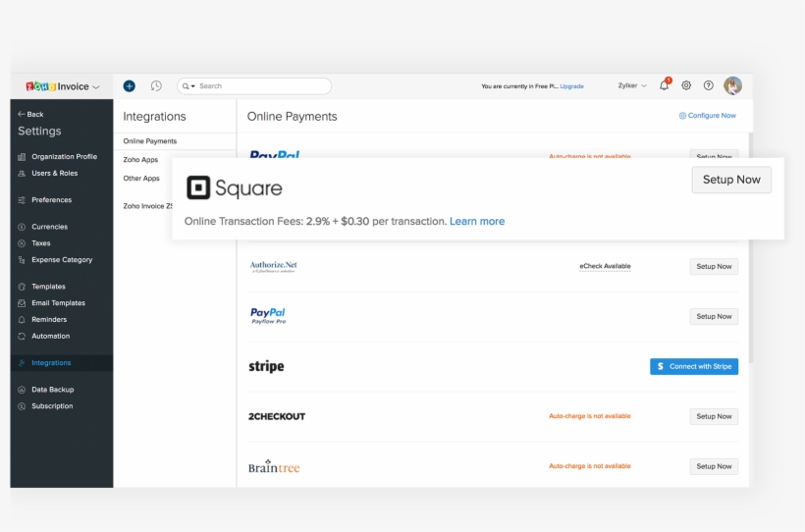Click the Stripe logo
The height and width of the screenshot is (532, 805).
click(266, 366)
